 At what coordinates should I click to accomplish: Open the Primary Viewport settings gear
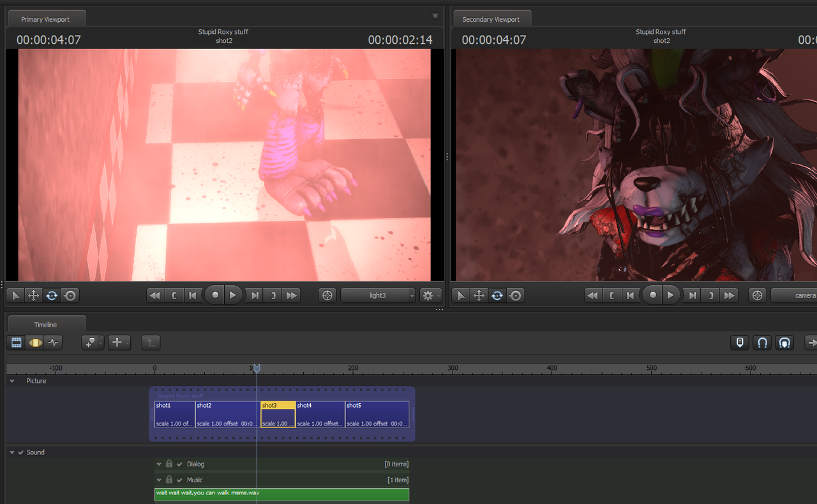pyautogui.click(x=430, y=295)
